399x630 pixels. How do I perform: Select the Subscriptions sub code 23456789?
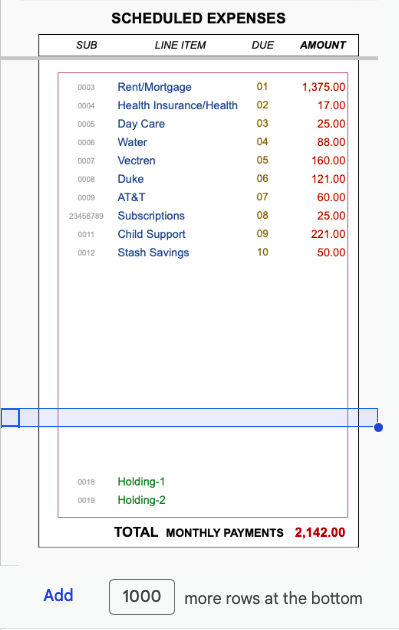click(x=86, y=216)
